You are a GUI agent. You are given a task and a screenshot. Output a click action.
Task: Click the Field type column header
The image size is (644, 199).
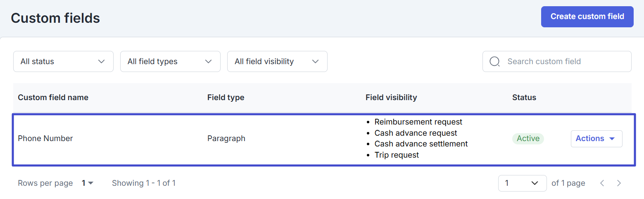click(226, 98)
